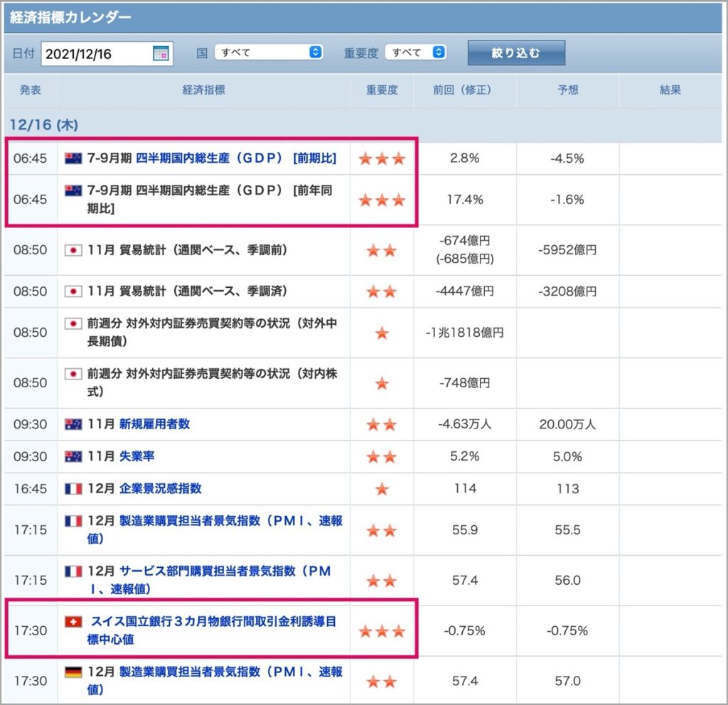
Task: Click the 重要度 column header
Action: coord(382,90)
